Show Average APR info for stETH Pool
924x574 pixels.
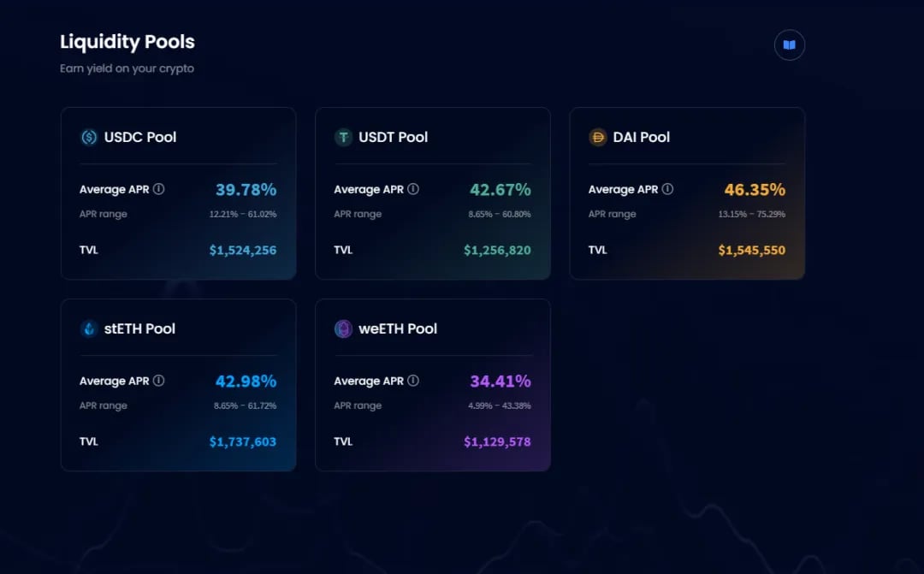coord(158,381)
